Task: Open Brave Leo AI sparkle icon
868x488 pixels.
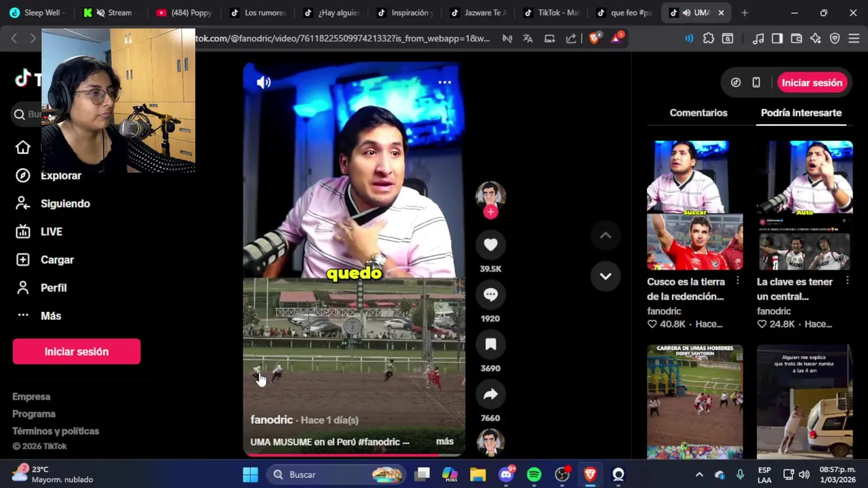Action: 816,39
